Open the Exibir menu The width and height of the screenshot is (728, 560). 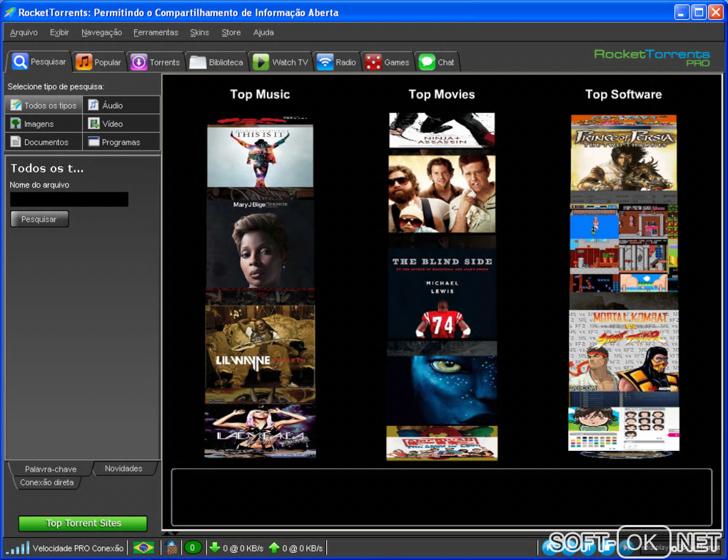click(59, 33)
